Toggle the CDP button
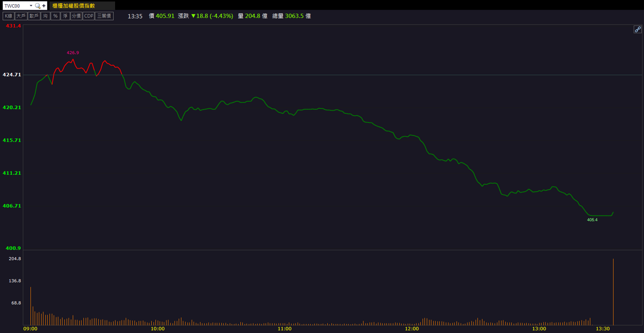 click(x=88, y=16)
